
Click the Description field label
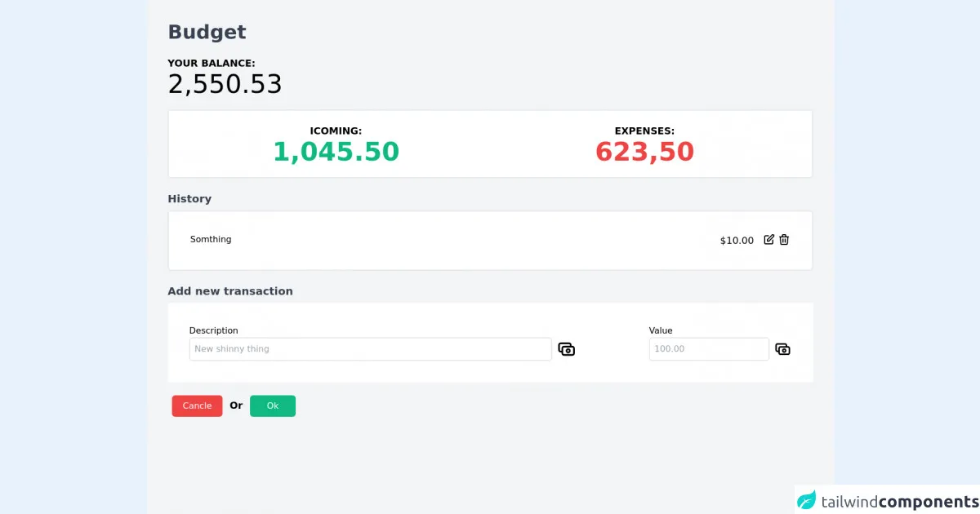[214, 330]
